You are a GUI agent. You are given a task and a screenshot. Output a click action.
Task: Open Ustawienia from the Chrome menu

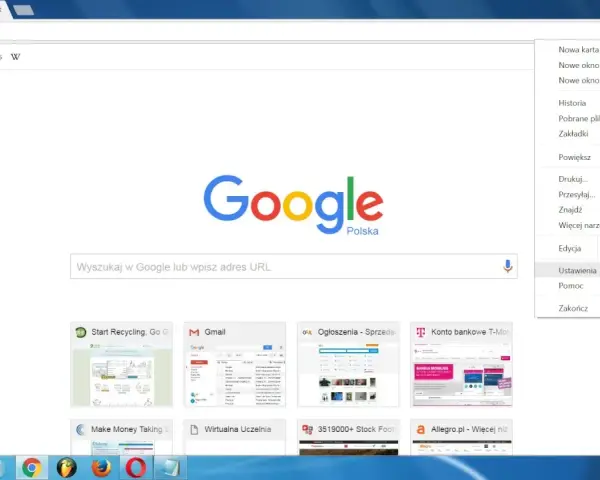point(568,271)
